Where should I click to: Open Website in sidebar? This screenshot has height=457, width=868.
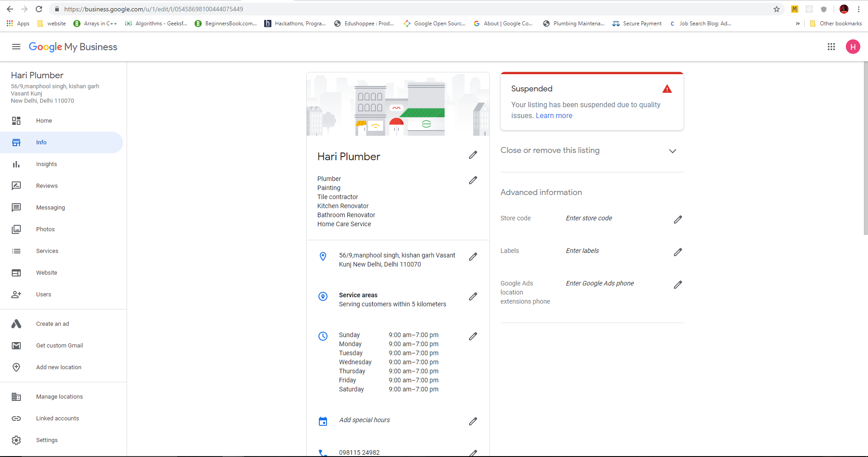[62, 273]
